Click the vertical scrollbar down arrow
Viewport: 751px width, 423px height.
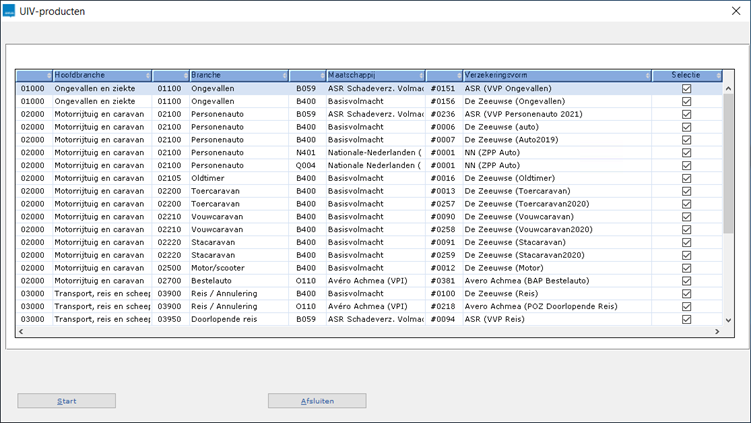727,320
